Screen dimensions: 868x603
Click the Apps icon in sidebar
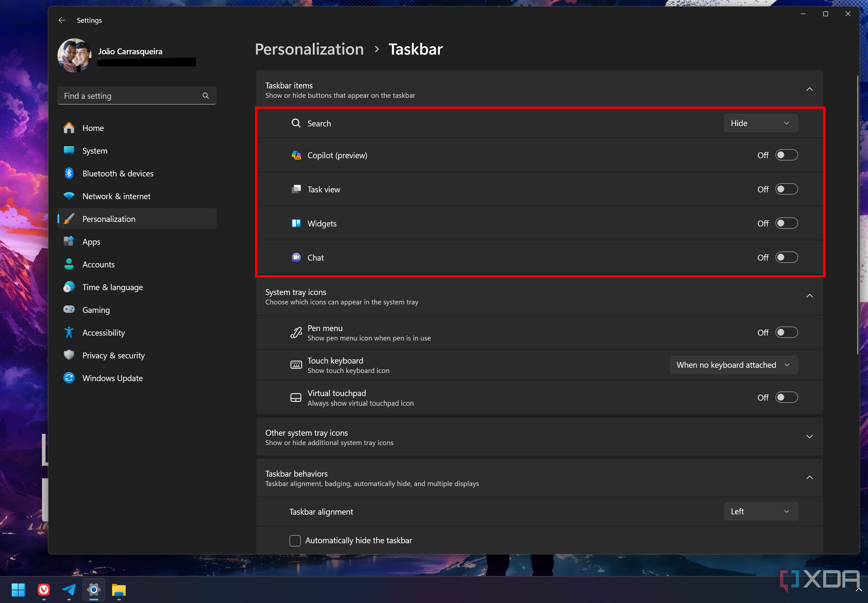pos(69,241)
